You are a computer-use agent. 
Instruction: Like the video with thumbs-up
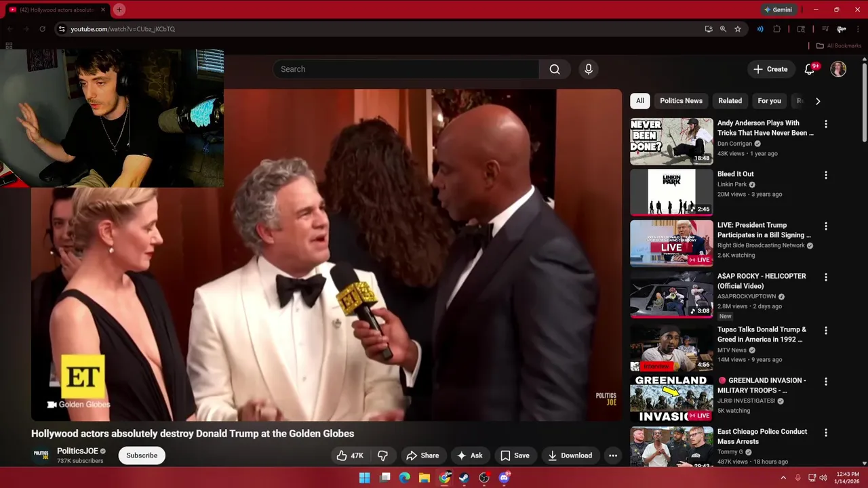[x=350, y=455]
